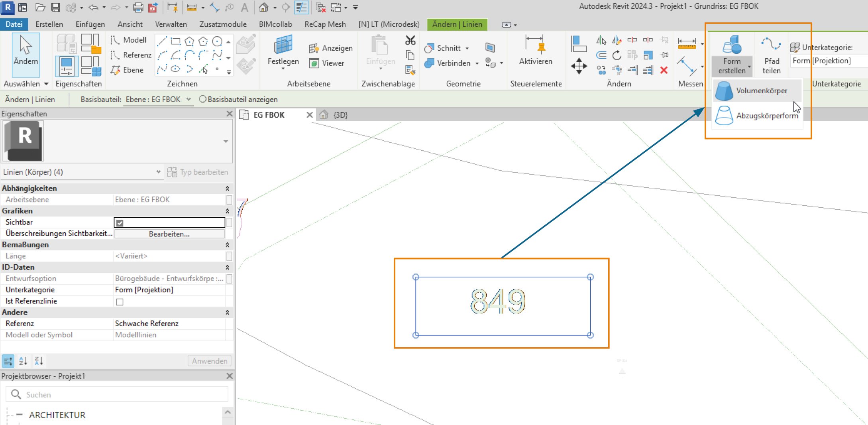Switch to the Verwalten ribbon tab

pyautogui.click(x=171, y=24)
